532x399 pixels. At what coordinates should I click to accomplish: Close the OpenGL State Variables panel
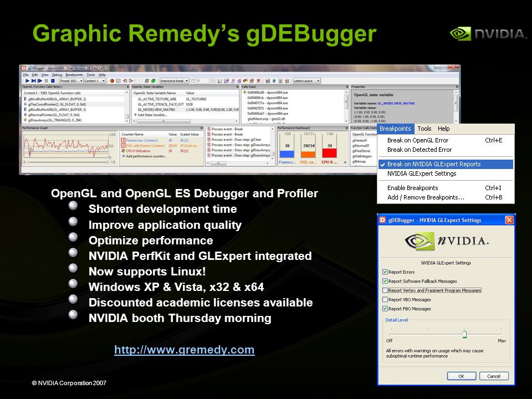(238, 86)
